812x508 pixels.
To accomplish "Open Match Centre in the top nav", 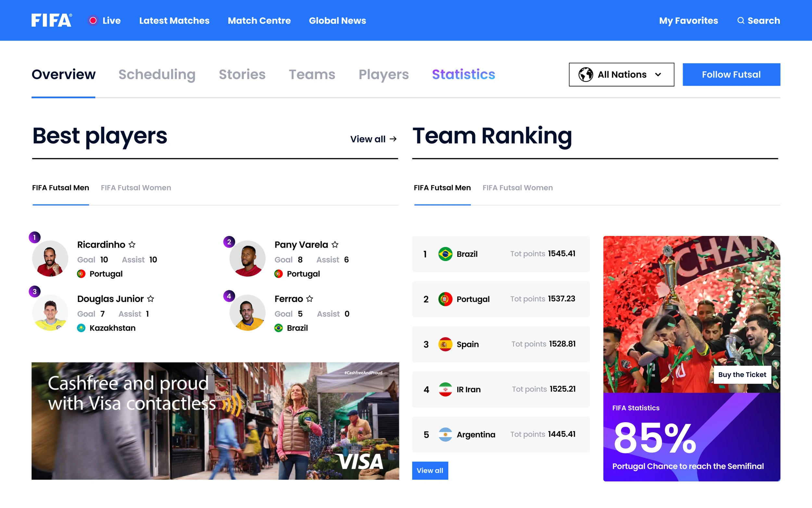I will tap(259, 20).
